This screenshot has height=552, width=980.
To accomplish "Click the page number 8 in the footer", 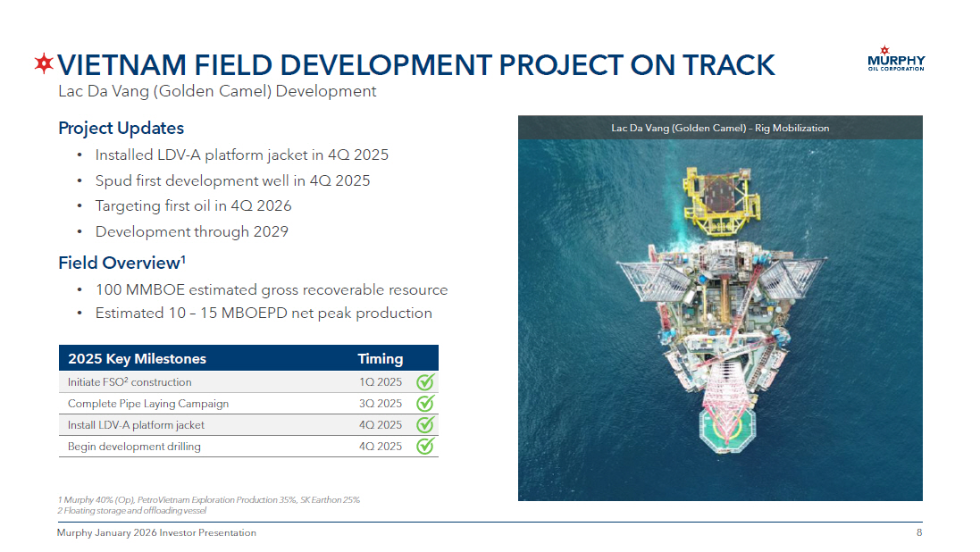I will (918, 533).
